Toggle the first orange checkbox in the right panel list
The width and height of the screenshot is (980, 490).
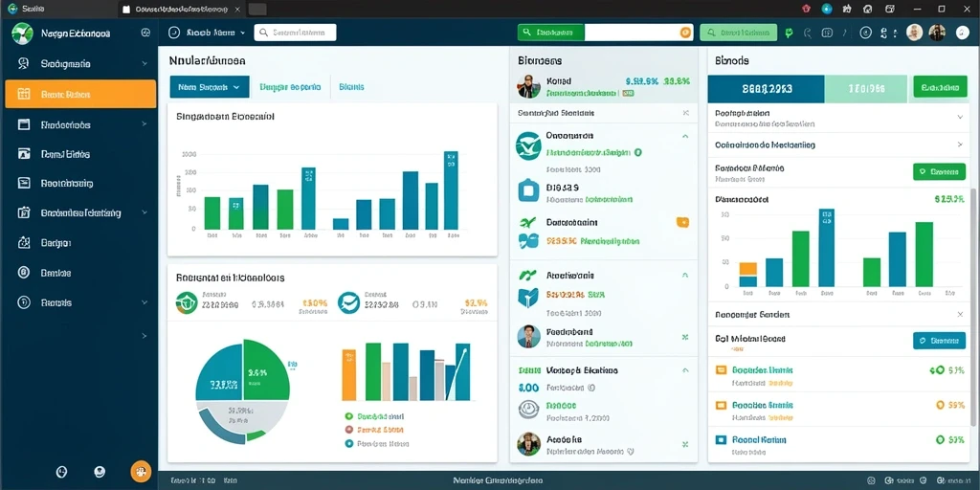(x=720, y=370)
